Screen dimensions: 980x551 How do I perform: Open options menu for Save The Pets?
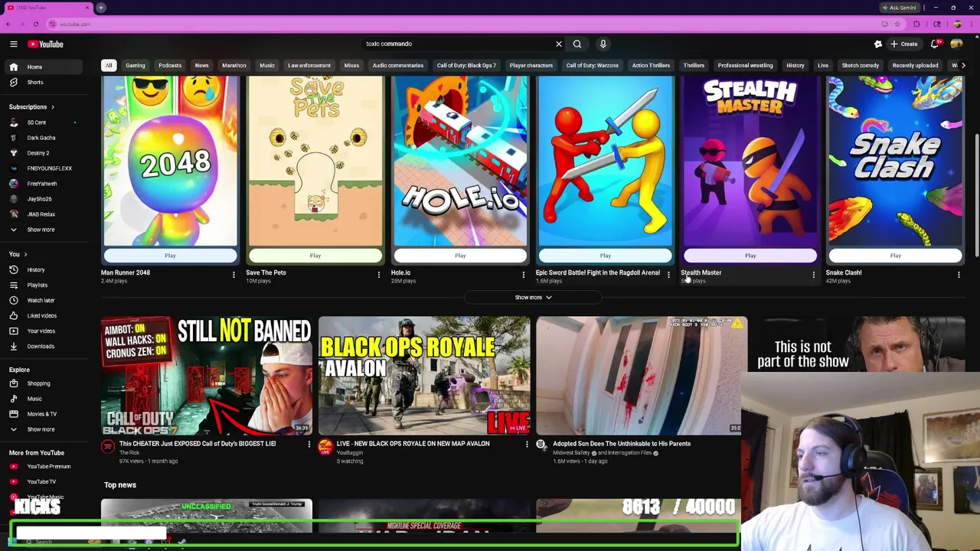pyautogui.click(x=378, y=274)
